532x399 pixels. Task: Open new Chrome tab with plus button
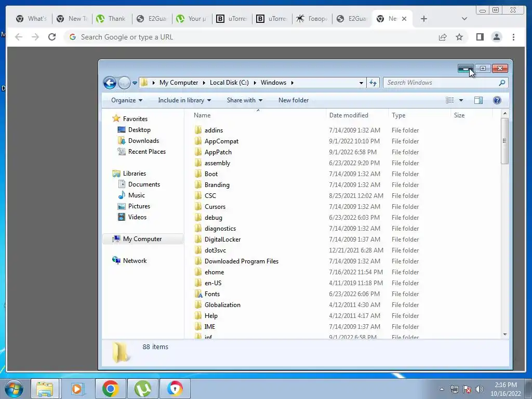423,19
